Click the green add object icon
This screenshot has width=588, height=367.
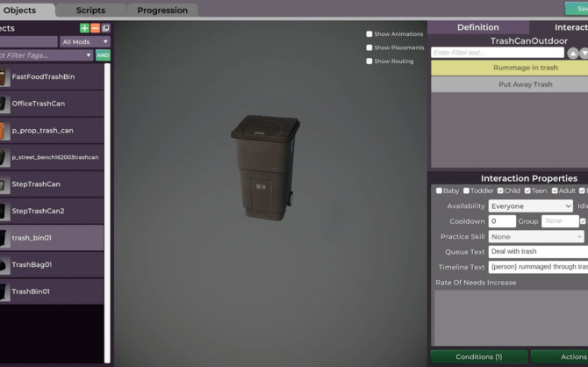[84, 28]
